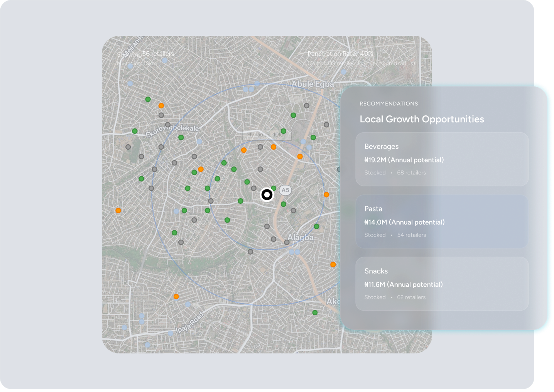Select the orange retailer marker nearest Ipaja Road
Screen dimensions: 554x392
coord(176,297)
